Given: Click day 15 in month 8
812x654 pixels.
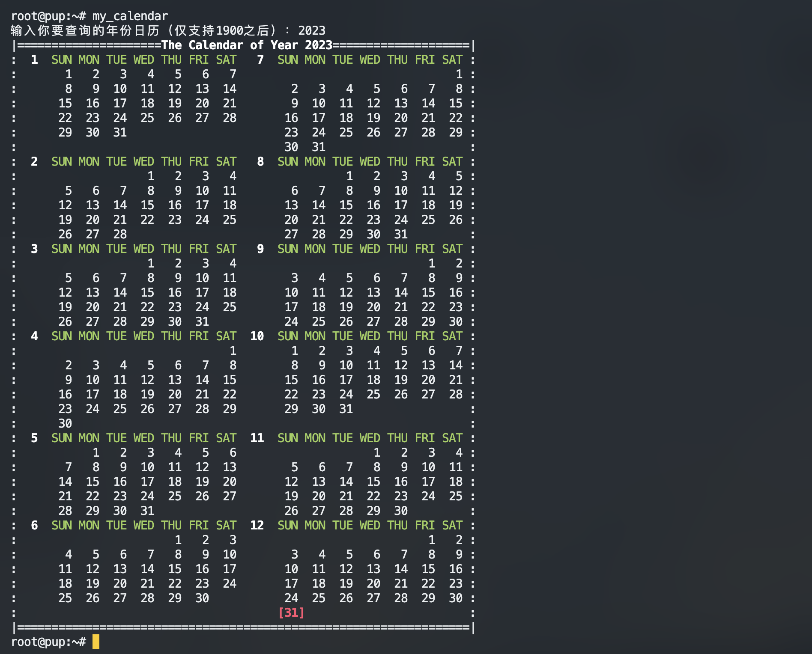Looking at the screenshot, I should click(x=346, y=205).
